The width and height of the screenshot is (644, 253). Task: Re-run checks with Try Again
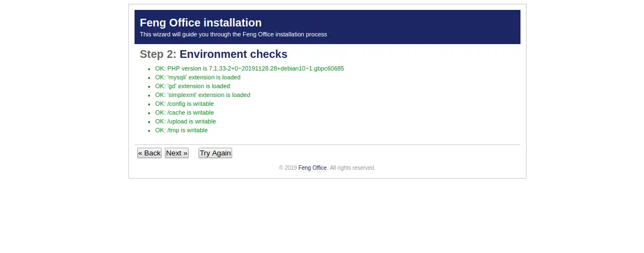215,153
